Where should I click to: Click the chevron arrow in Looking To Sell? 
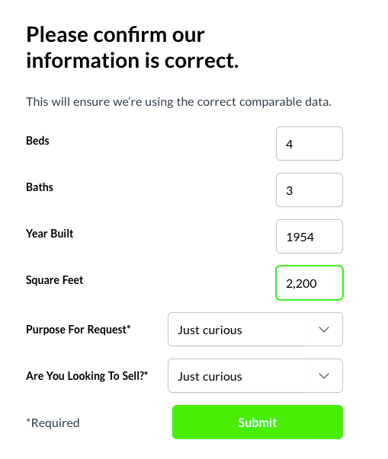(324, 376)
